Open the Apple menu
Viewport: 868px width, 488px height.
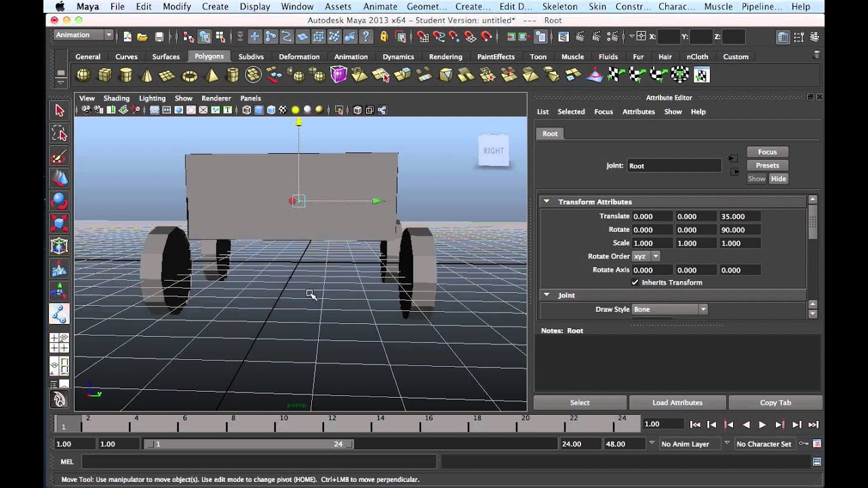coord(60,6)
